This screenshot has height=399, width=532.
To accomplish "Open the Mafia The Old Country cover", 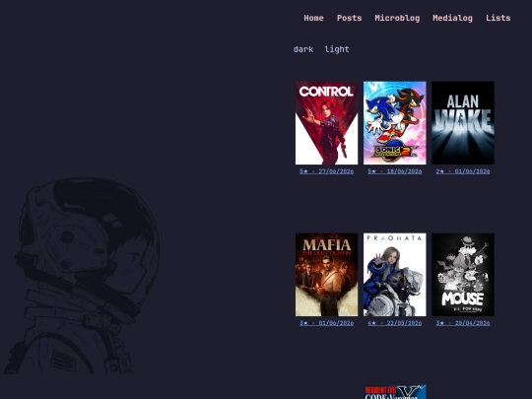I will [326, 275].
